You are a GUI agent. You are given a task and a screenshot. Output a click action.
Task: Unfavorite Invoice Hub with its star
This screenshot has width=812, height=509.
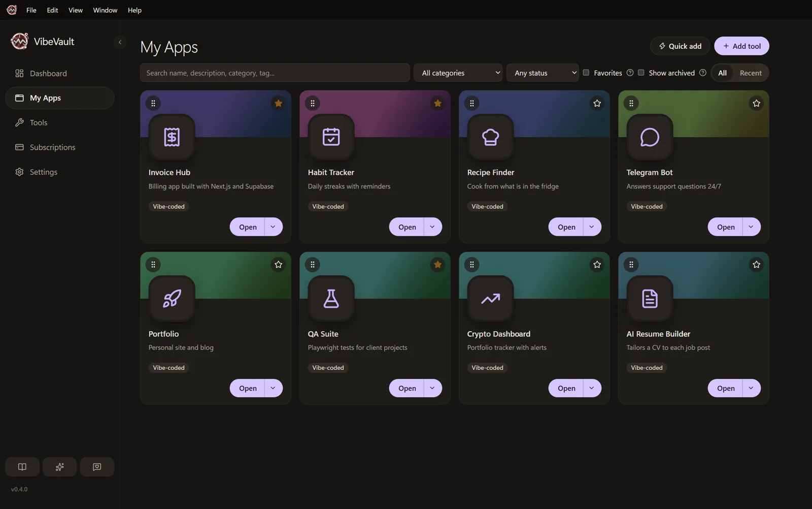click(x=278, y=103)
